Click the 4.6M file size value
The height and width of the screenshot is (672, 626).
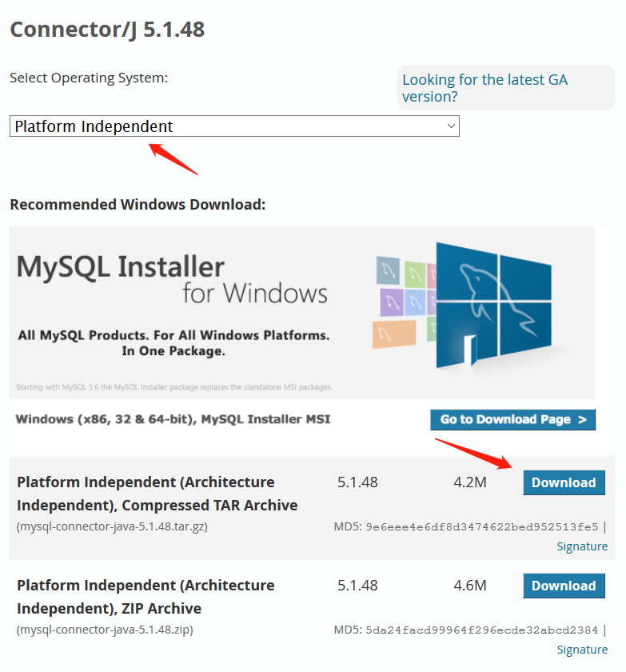click(470, 586)
